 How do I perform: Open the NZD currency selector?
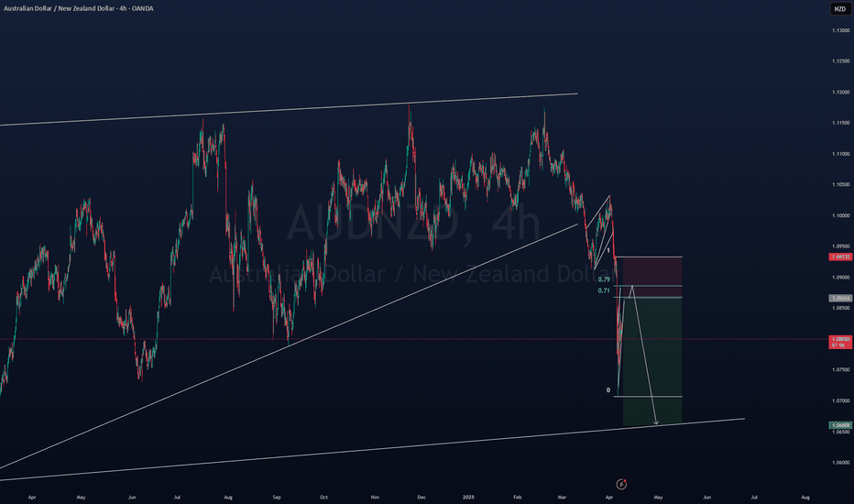[840, 9]
